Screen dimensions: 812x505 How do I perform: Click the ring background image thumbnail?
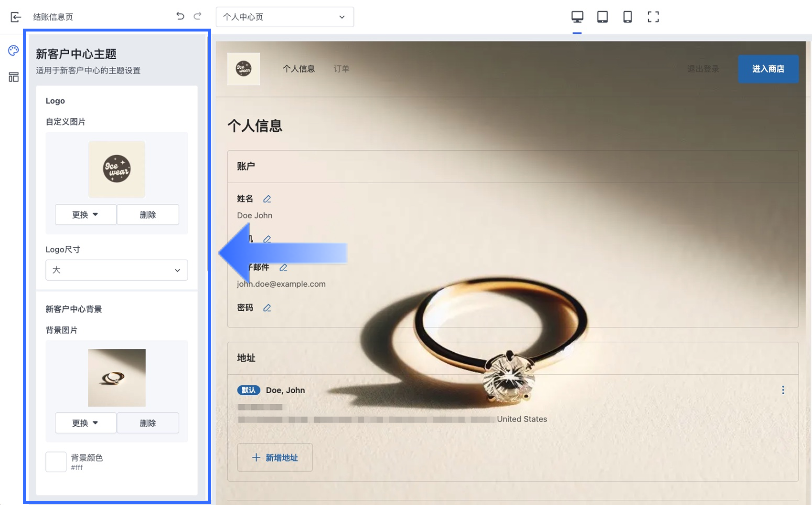(117, 378)
